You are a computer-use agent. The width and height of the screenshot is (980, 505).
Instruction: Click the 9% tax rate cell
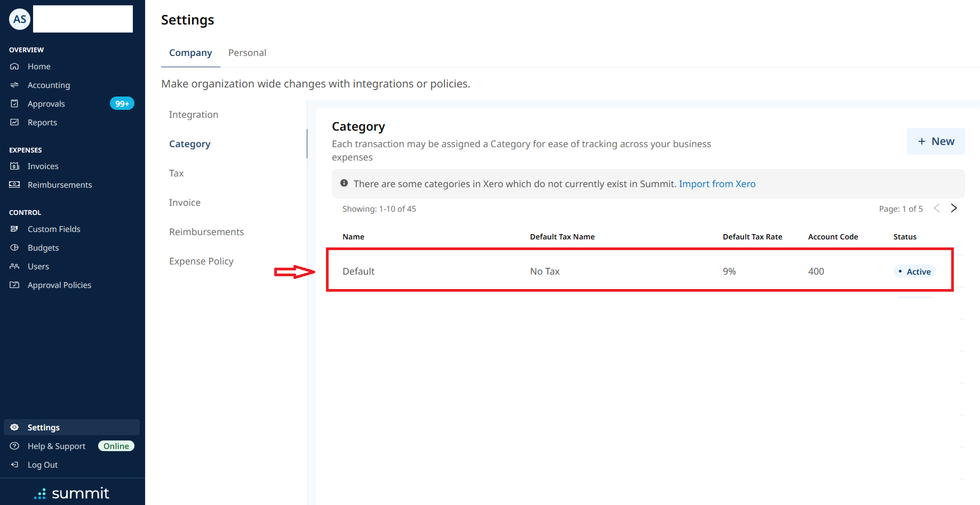(729, 271)
